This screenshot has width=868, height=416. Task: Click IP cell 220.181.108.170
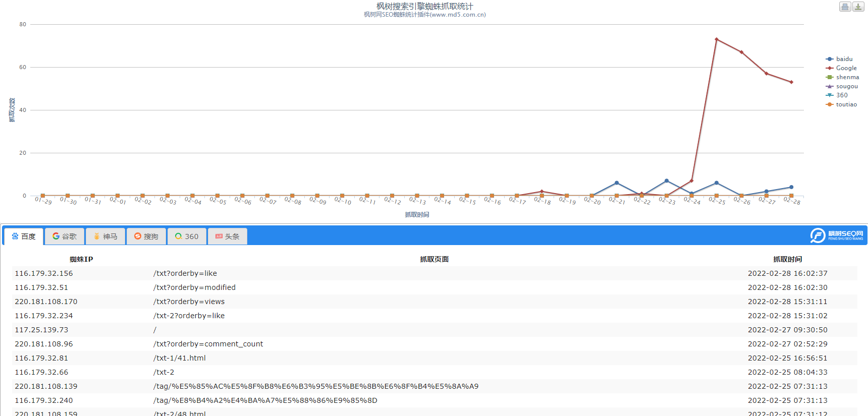point(46,302)
